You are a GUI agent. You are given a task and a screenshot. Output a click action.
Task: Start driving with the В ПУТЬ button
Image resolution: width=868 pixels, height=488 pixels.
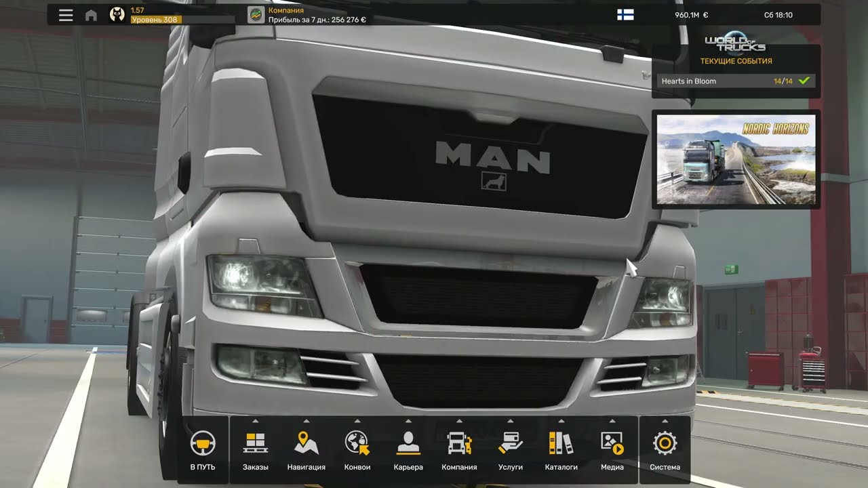click(x=202, y=450)
